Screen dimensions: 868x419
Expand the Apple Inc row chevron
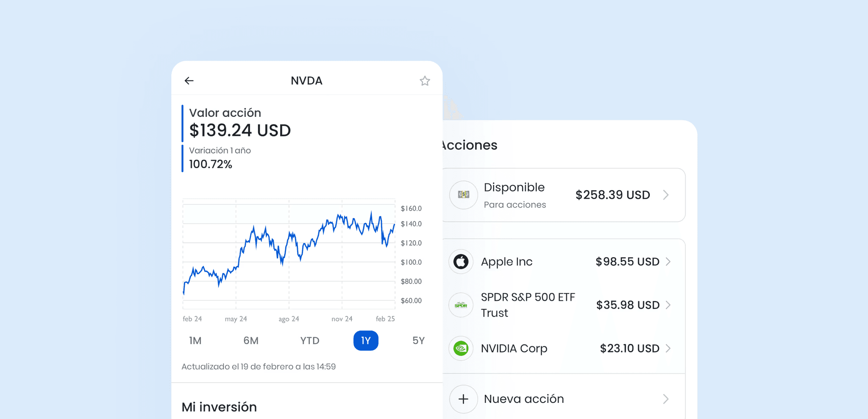(668, 262)
